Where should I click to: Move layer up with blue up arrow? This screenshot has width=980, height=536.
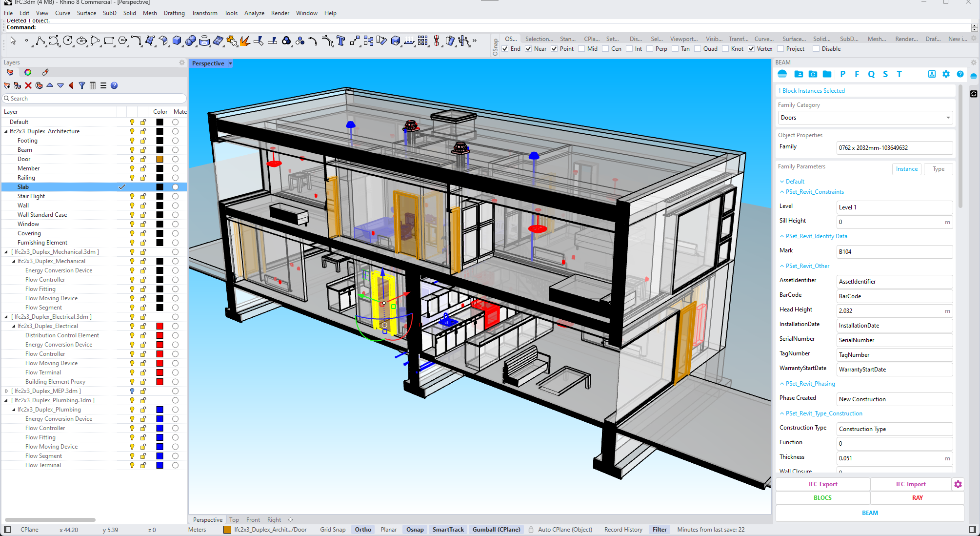pyautogui.click(x=50, y=85)
